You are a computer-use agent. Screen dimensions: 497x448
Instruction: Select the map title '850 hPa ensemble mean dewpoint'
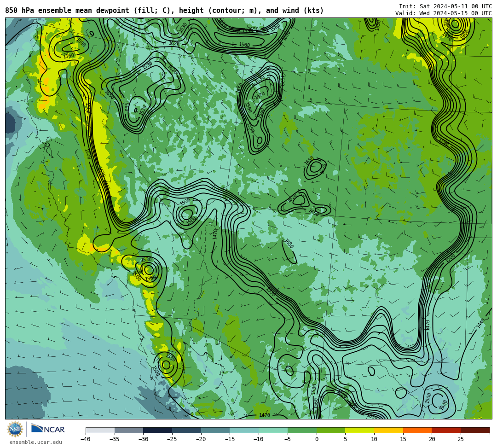pyautogui.click(x=67, y=11)
